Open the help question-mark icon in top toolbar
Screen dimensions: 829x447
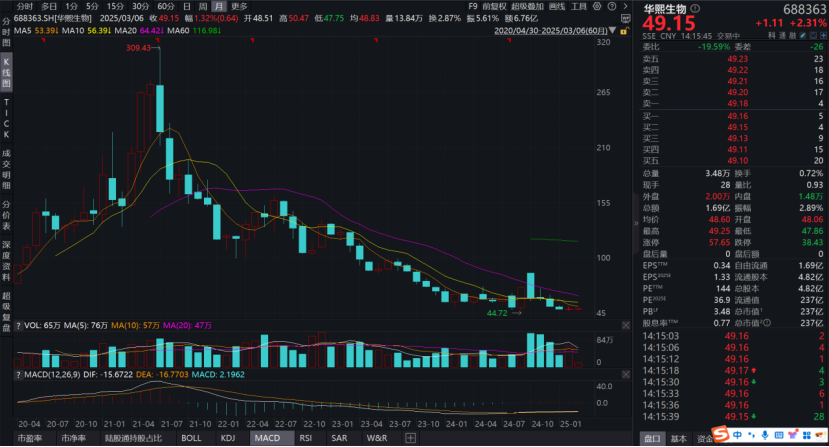pyautogui.click(x=612, y=6)
